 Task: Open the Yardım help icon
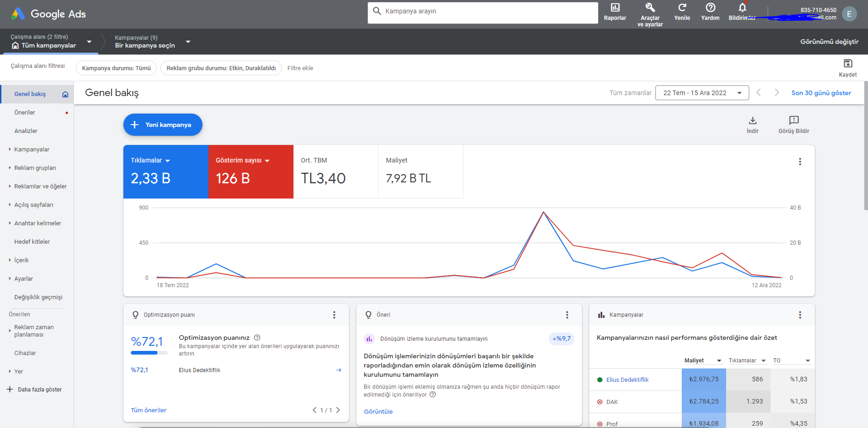[x=710, y=8]
